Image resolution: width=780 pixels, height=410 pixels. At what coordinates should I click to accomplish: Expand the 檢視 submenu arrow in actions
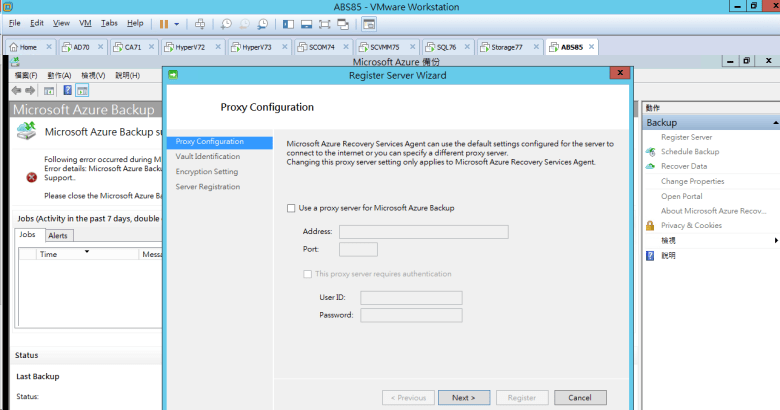point(775,240)
